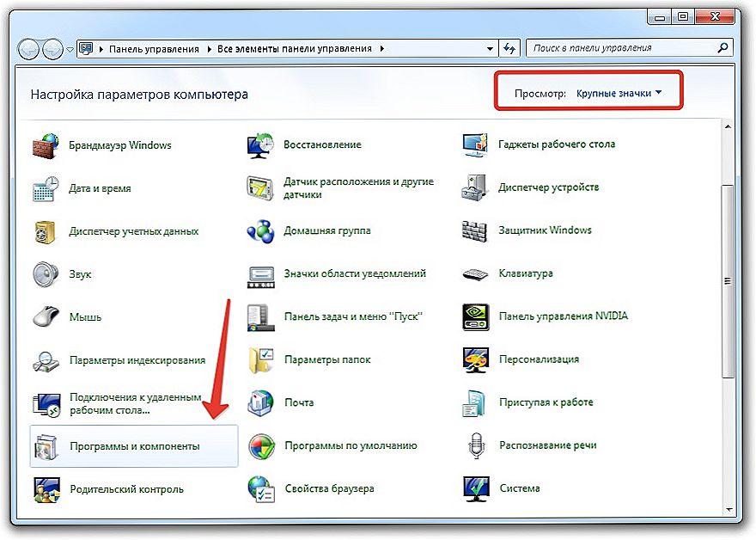Click the Клавиатура keyboard icon
This screenshot has width=756, height=540.
tap(475, 273)
